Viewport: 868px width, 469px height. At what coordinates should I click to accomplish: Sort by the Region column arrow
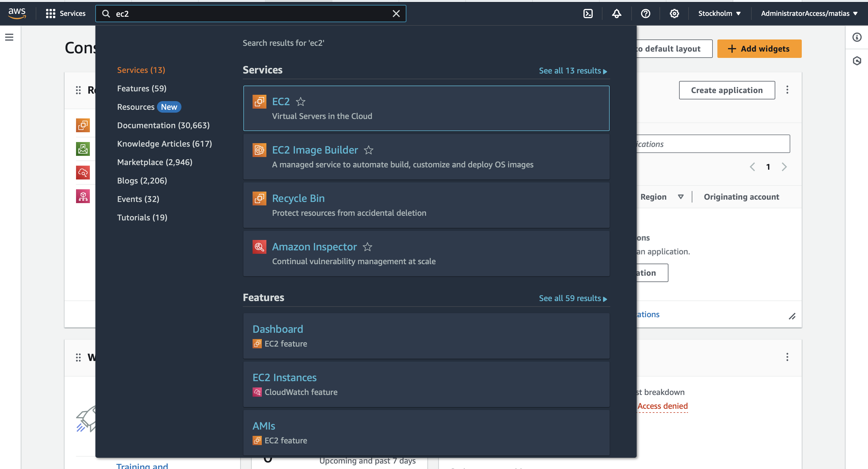click(680, 197)
